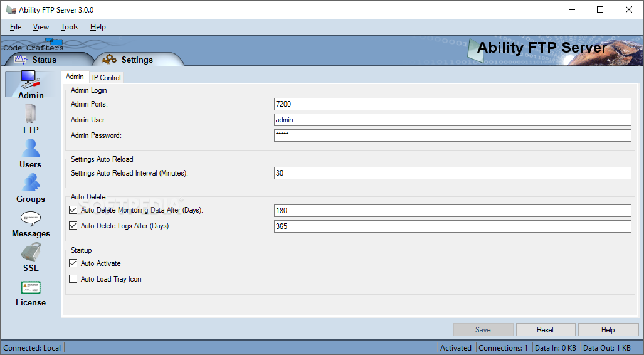Click the monitoring data days field 180
The image size is (644, 355).
click(453, 210)
